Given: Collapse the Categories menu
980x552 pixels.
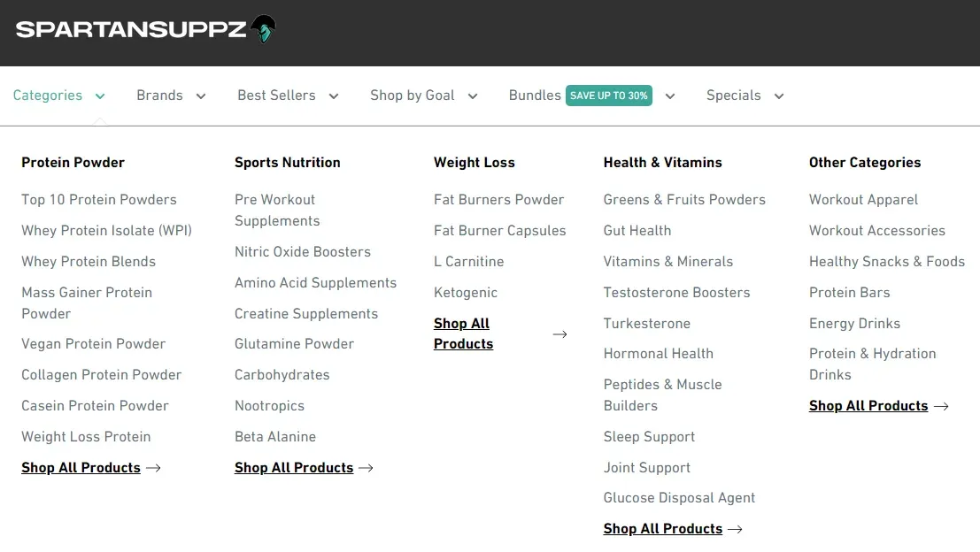Looking at the screenshot, I should pyautogui.click(x=58, y=95).
